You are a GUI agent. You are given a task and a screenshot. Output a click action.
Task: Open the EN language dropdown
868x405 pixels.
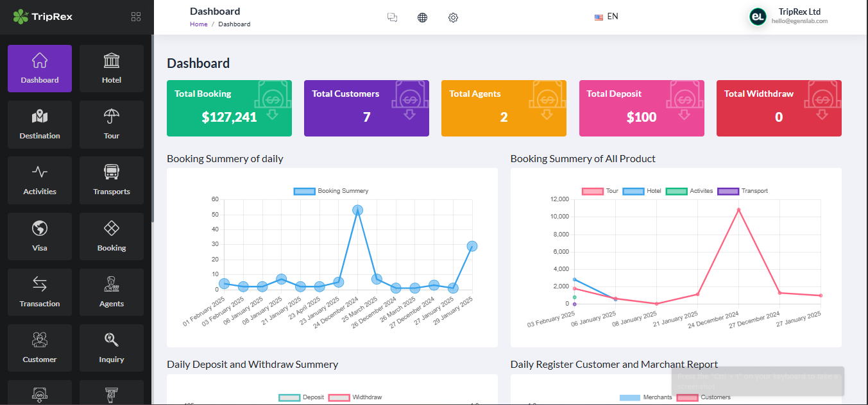pos(606,17)
